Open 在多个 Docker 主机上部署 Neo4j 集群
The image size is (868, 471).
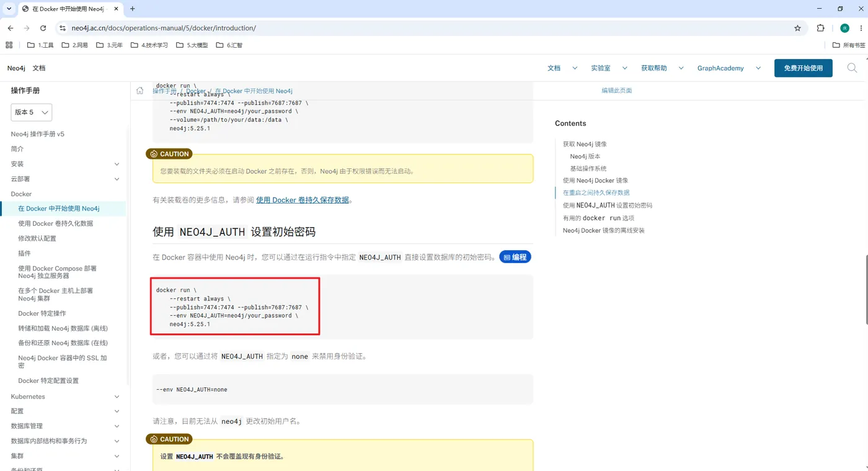[55, 295]
